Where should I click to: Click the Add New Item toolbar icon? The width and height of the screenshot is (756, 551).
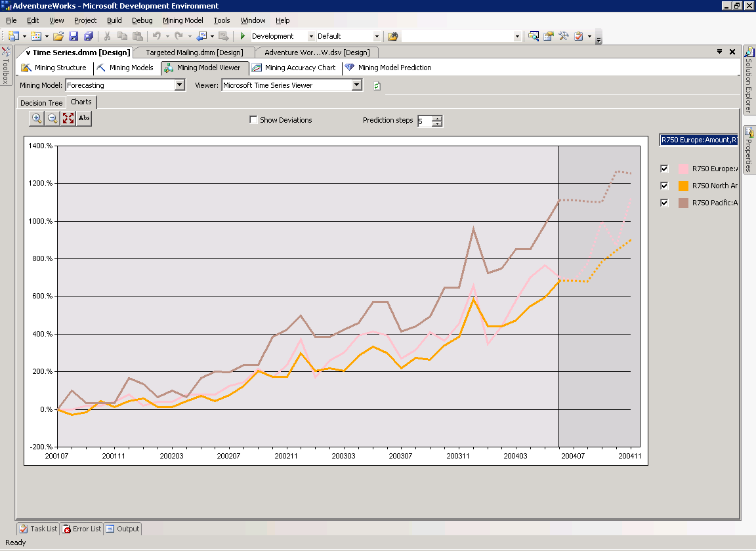point(35,36)
